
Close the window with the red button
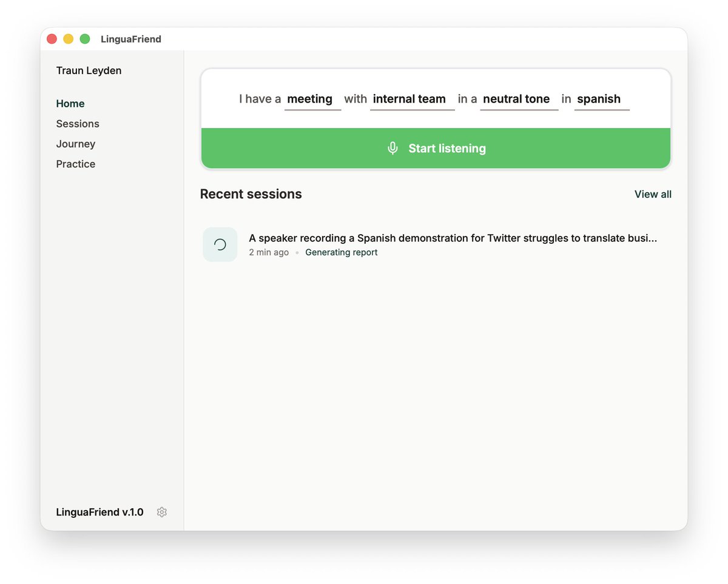coord(52,39)
